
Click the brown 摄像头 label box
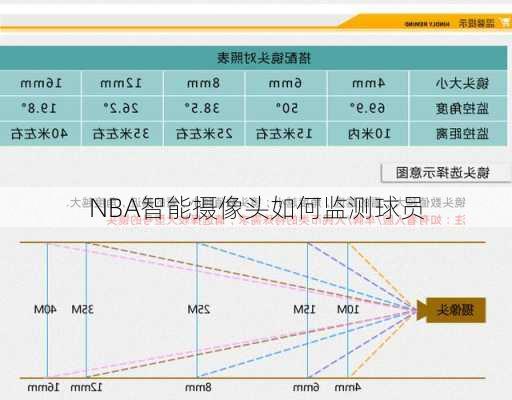point(456,310)
